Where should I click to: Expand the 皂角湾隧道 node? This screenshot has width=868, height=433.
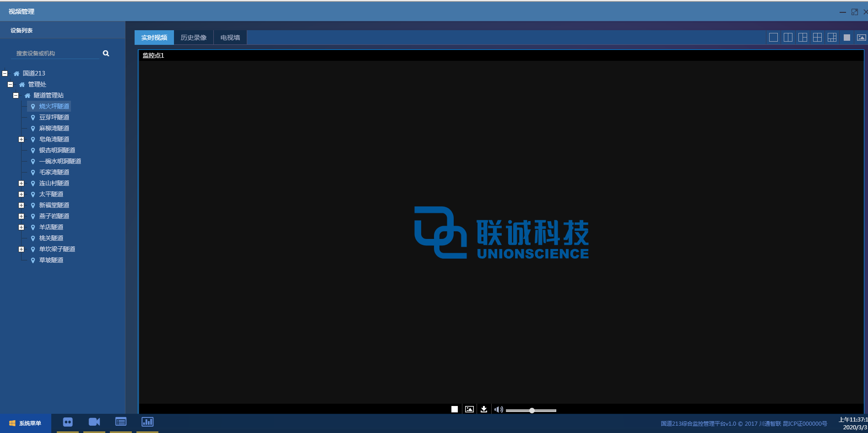point(21,139)
